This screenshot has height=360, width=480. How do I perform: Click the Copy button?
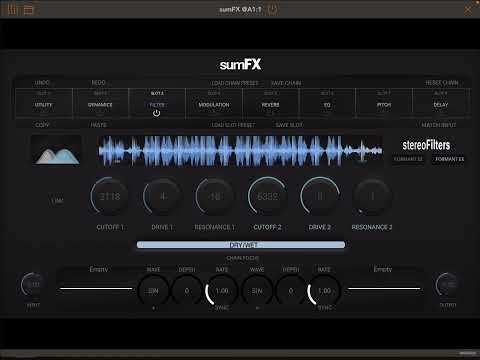(42, 125)
